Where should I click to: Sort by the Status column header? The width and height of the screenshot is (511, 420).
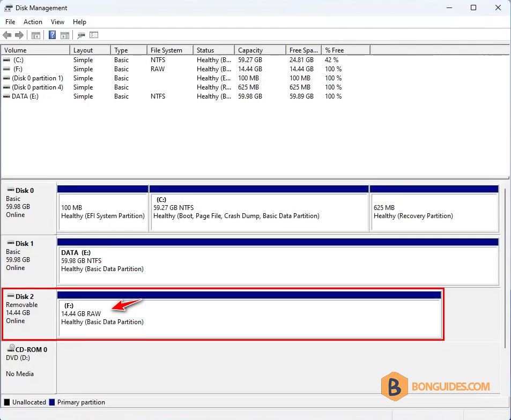[x=214, y=50]
